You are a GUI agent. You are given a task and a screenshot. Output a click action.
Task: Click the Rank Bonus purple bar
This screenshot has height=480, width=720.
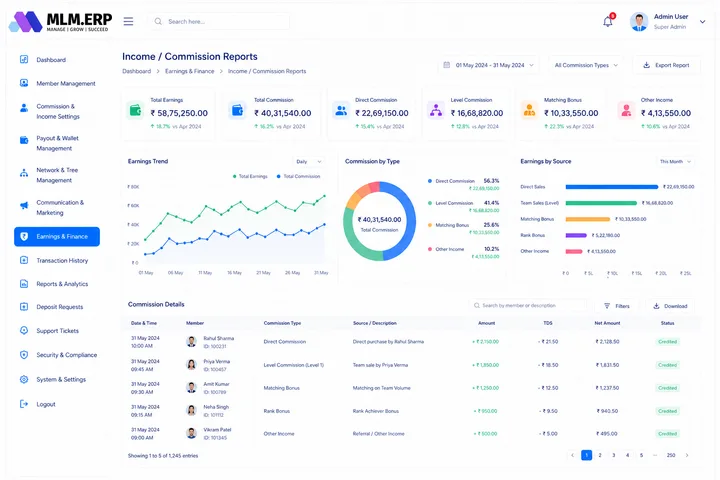tap(576, 235)
